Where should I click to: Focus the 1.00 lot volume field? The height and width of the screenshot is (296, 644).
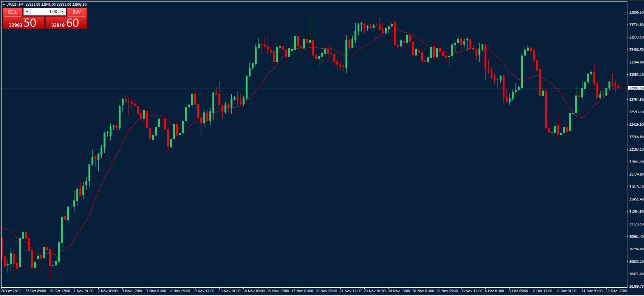[x=45, y=12]
